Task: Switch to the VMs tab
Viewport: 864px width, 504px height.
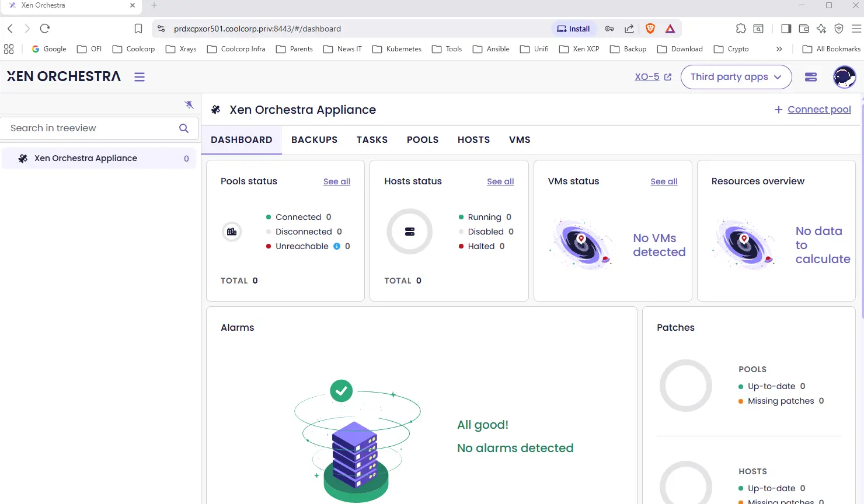Action: pyautogui.click(x=520, y=140)
